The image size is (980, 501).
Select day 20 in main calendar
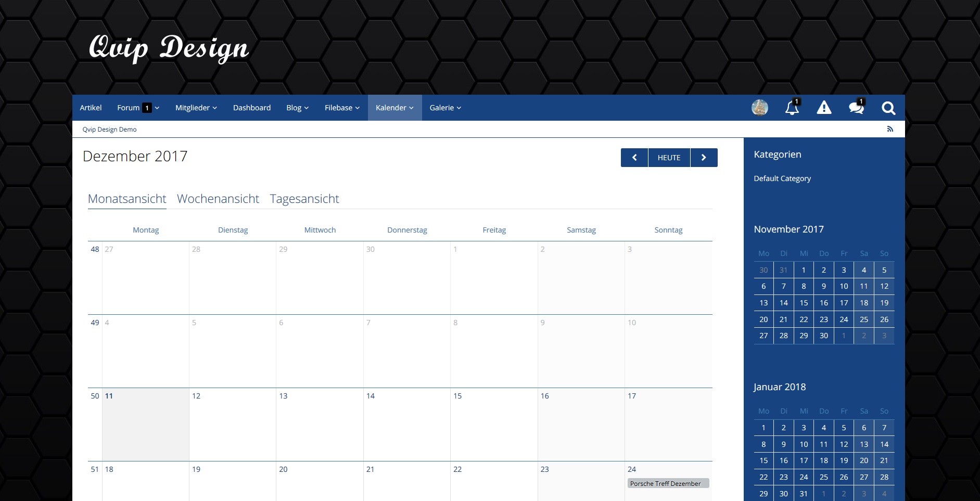(283, 469)
